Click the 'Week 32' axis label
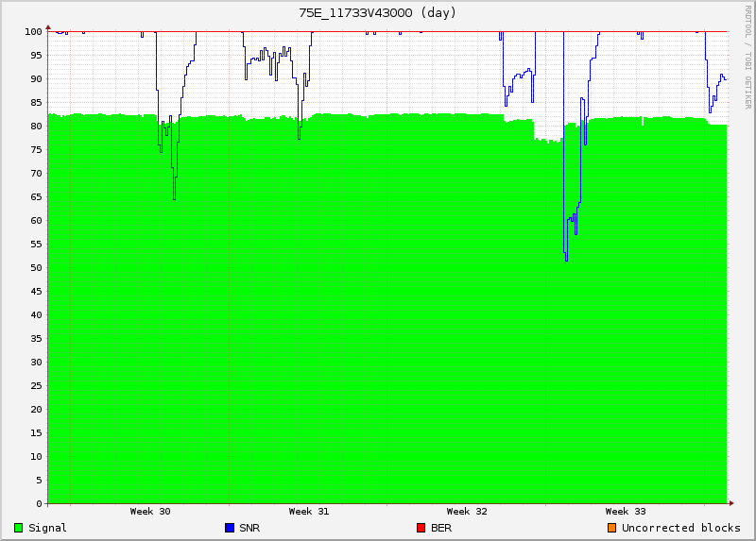 pos(467,512)
